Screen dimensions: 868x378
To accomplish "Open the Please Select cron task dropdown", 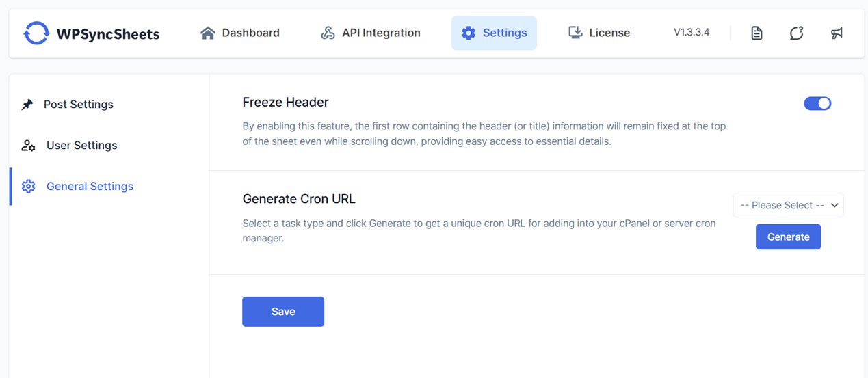I will coord(788,205).
